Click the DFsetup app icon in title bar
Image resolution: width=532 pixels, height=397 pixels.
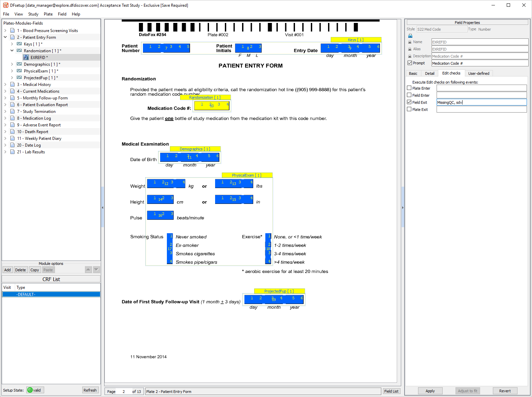(6, 5)
